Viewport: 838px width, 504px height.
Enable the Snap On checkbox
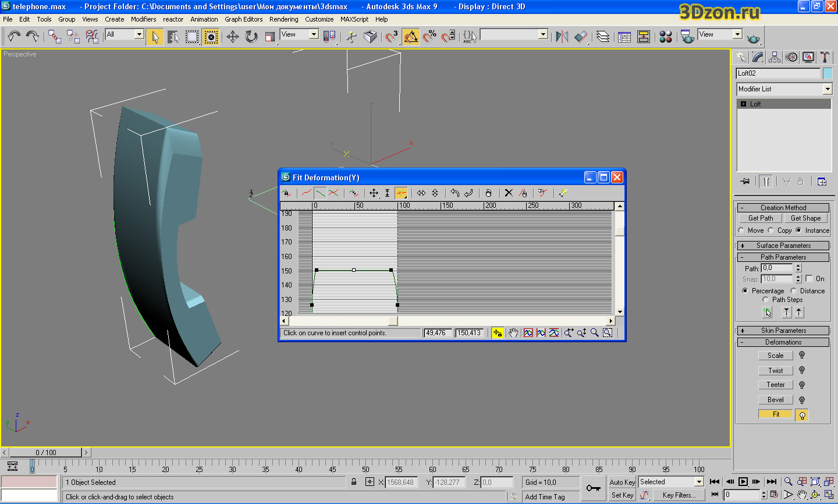[x=809, y=279]
